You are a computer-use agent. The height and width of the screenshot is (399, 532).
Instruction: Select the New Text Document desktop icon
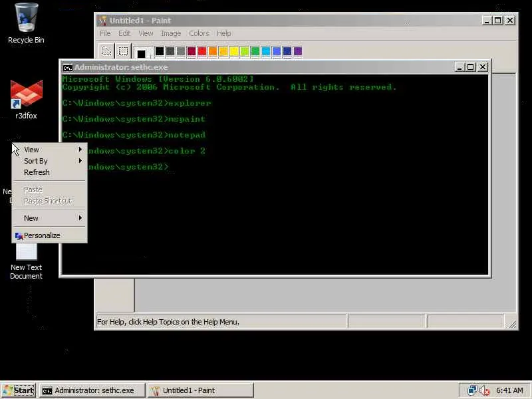[x=26, y=262]
